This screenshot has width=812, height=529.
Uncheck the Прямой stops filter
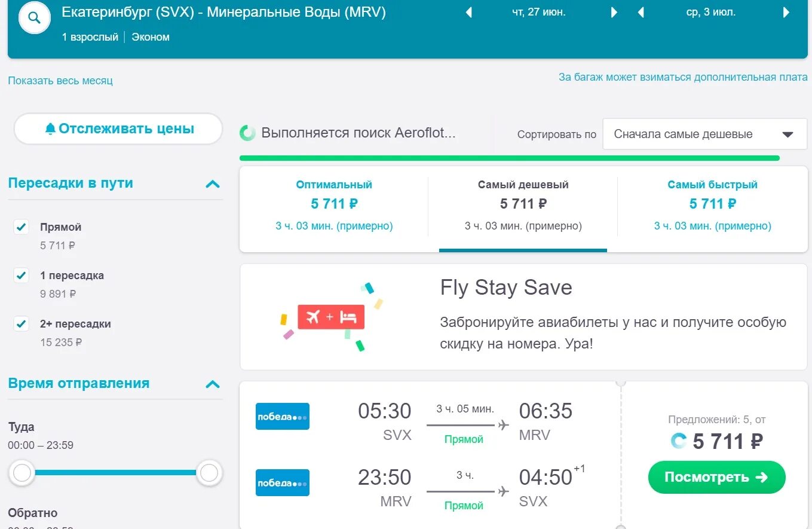point(21,227)
